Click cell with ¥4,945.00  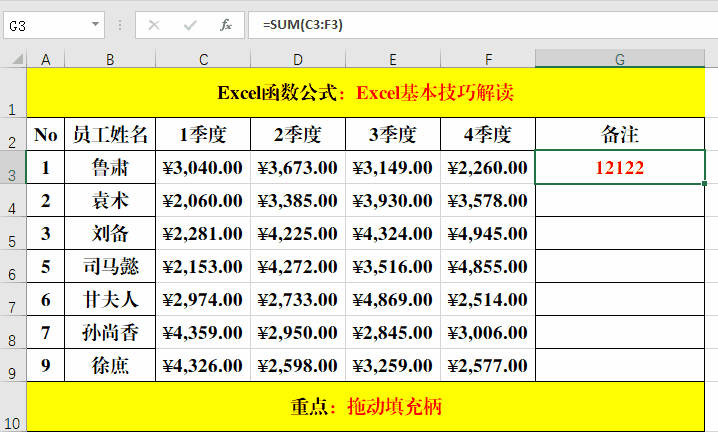coord(488,233)
